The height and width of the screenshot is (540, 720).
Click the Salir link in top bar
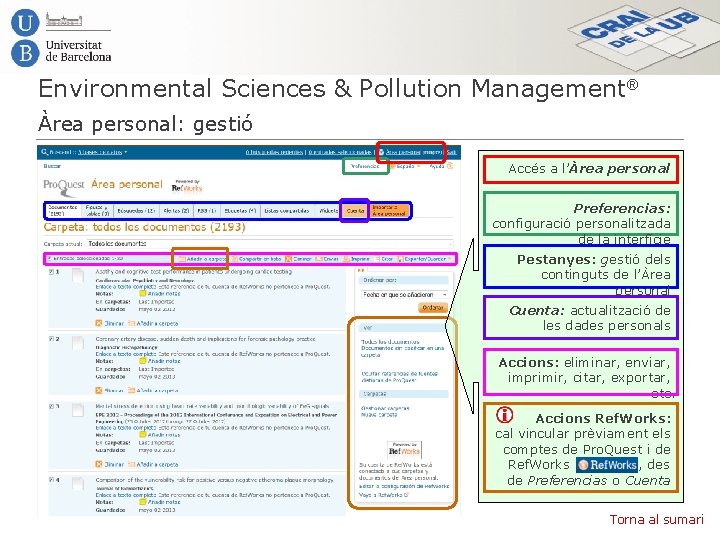[452, 152]
